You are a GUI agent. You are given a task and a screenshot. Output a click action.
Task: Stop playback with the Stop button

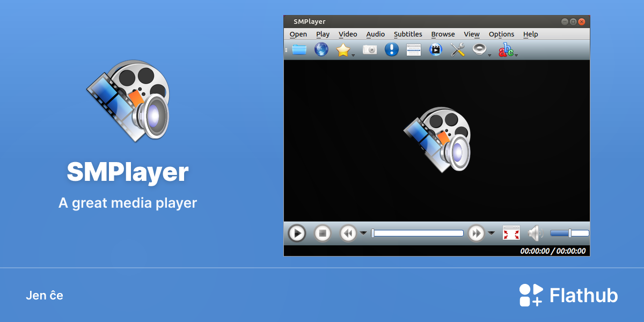[323, 233]
